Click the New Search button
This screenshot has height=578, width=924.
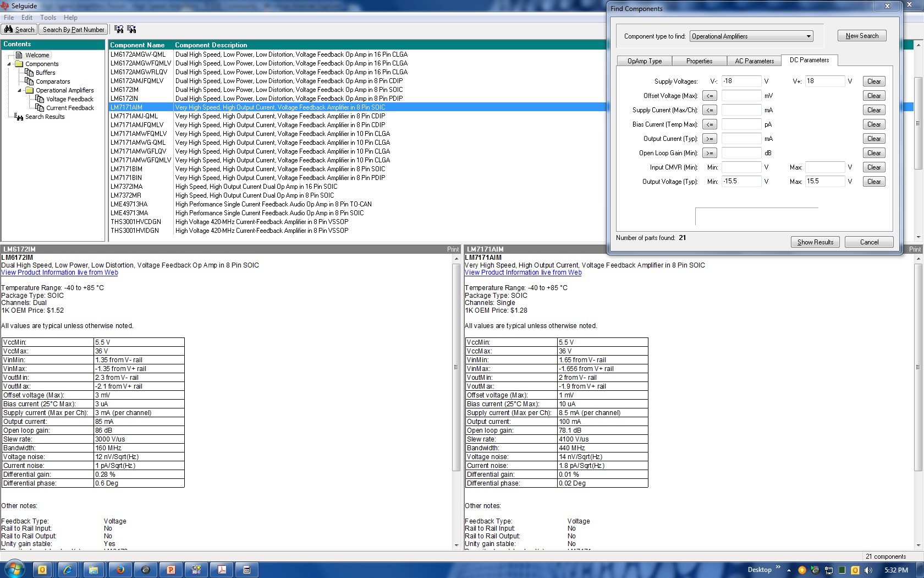click(862, 36)
